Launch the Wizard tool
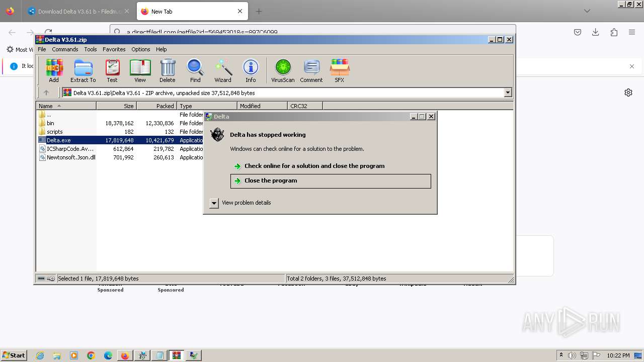Image resolution: width=644 pixels, height=362 pixels. pos(223,70)
